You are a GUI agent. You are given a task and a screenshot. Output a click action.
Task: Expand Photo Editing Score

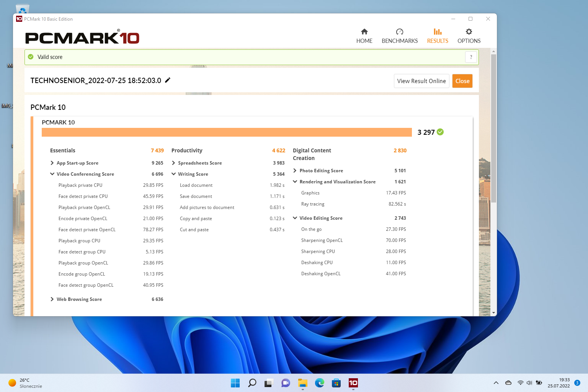click(x=295, y=171)
